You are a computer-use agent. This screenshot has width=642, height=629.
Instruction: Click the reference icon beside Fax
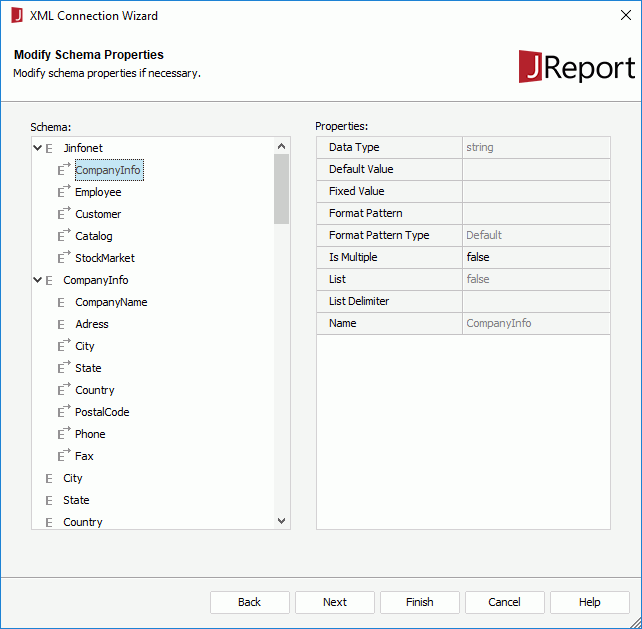pyautogui.click(x=64, y=456)
